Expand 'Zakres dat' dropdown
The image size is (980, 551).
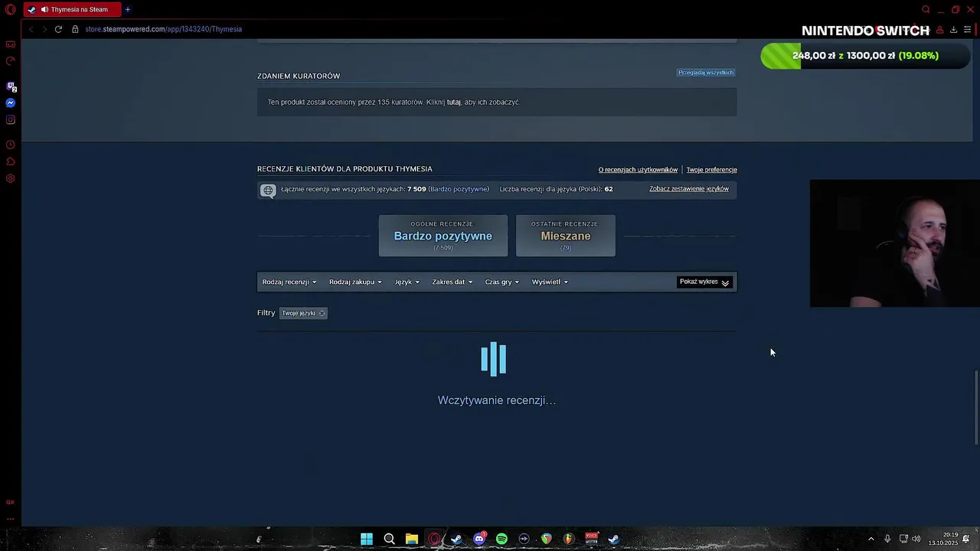(452, 282)
